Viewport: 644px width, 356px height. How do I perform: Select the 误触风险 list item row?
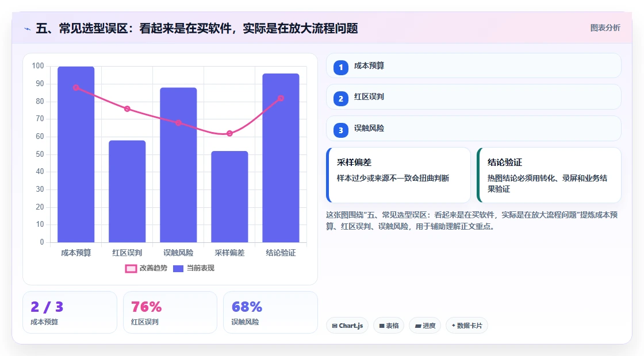point(474,129)
